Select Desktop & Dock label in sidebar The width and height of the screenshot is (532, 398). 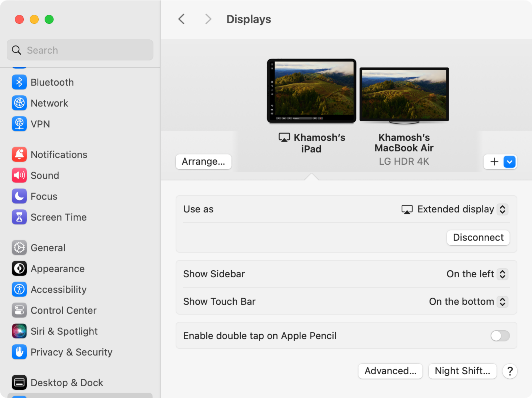point(67,383)
